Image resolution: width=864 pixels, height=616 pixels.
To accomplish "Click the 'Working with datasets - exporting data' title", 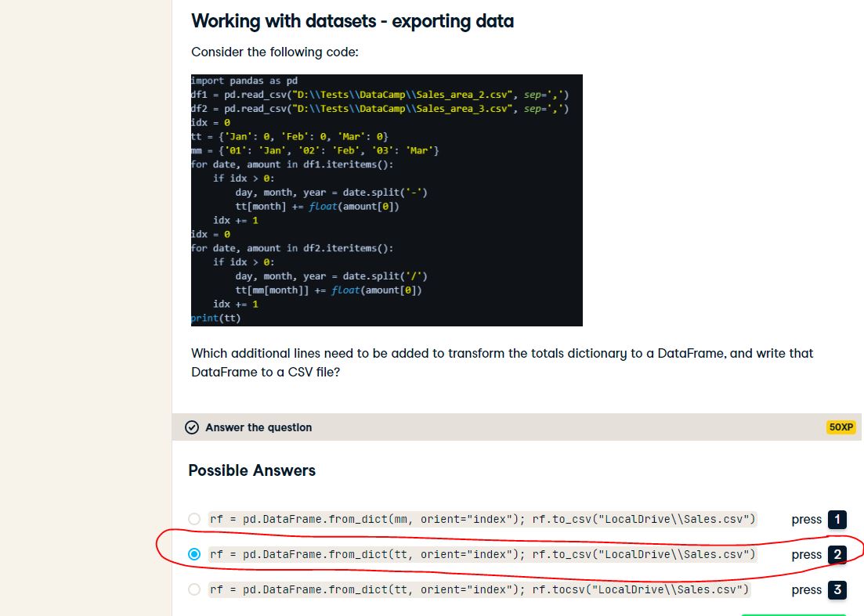I will (352, 21).
